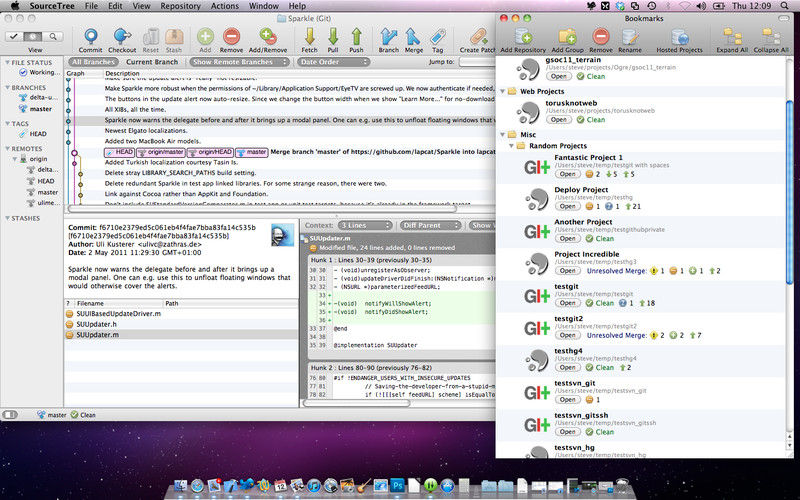Collapse the Web Projects group
The image size is (800, 500).
click(503, 91)
